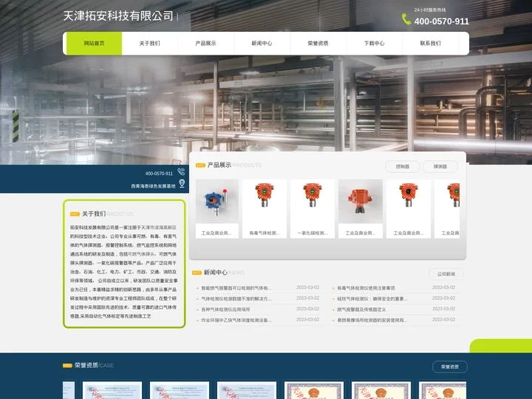The width and height of the screenshot is (532, 399).
Task: Open the blue gas detector product image
Action: (x=216, y=201)
